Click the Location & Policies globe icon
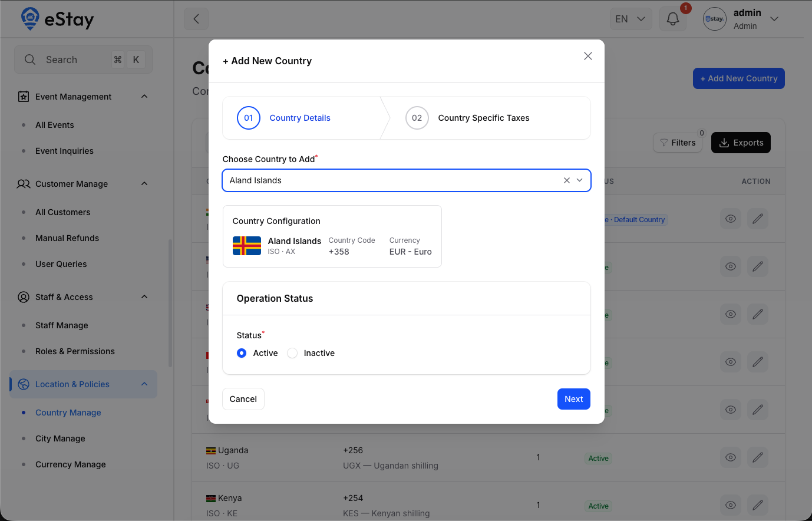 tap(24, 384)
